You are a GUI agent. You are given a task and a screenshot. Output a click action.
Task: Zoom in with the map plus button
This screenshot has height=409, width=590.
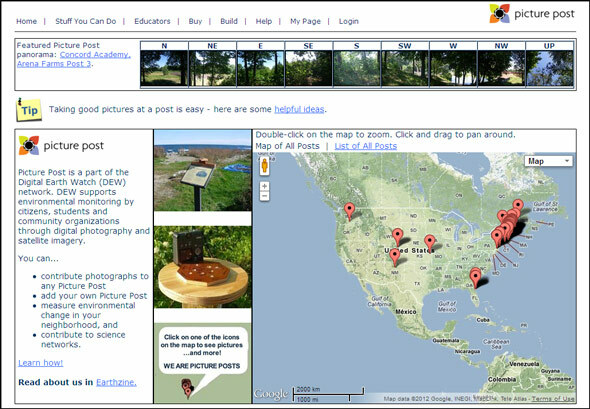pos(265,186)
